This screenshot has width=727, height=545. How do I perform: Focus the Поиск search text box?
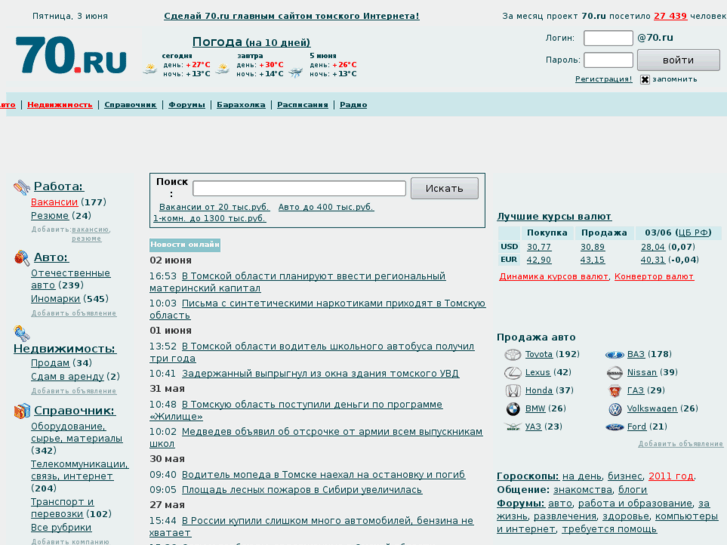coord(299,188)
